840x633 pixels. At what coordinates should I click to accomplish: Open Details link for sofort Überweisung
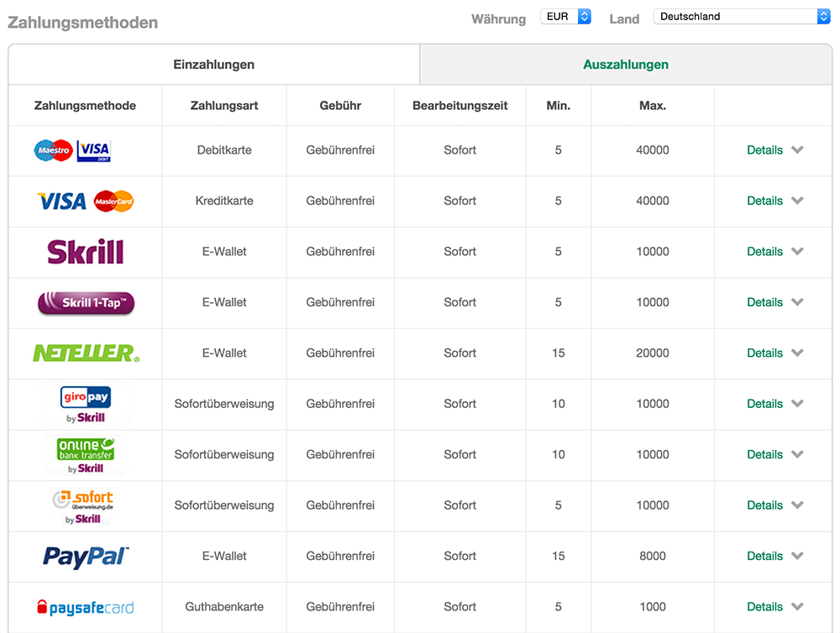click(764, 505)
